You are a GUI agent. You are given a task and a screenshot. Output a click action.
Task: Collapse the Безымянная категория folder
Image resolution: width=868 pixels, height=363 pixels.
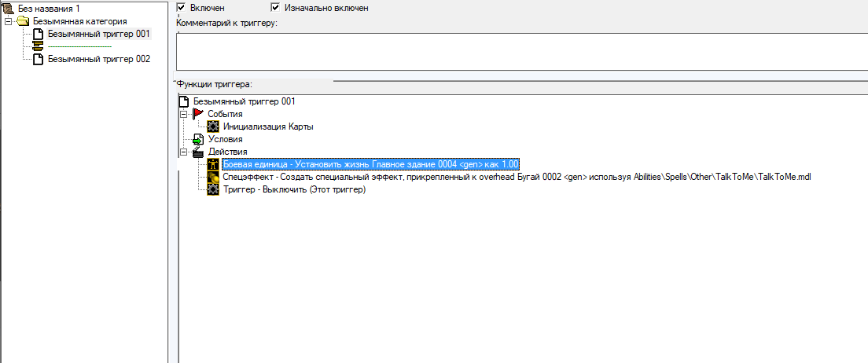9,21
